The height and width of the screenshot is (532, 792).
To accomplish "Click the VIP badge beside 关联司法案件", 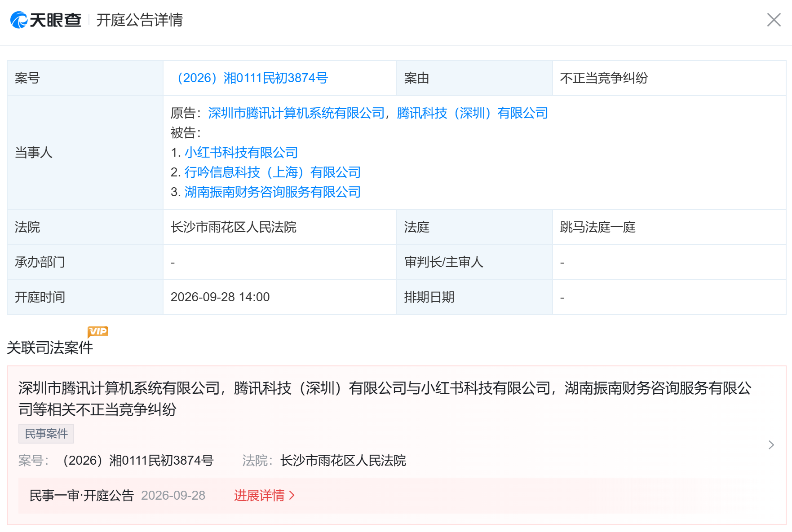I will coord(98,332).
